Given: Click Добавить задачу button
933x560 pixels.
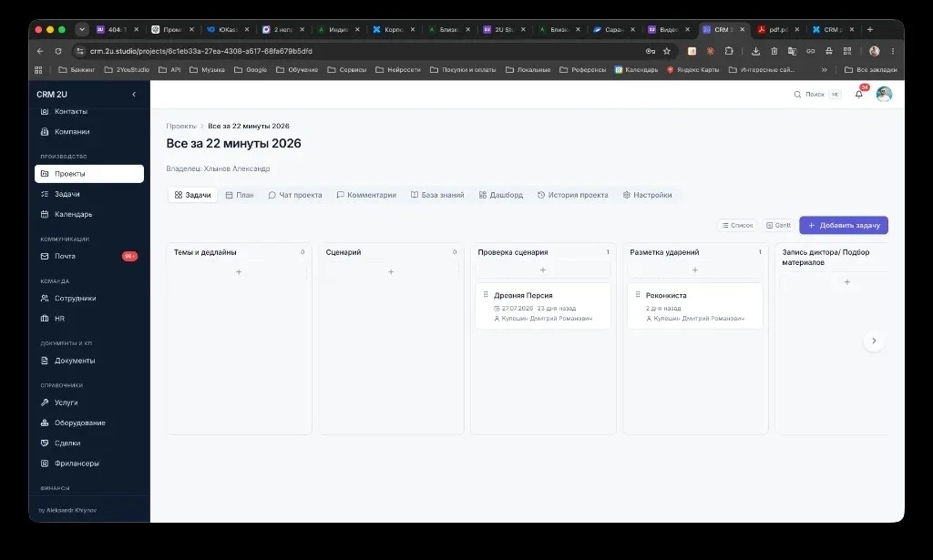Looking at the screenshot, I should tap(844, 225).
